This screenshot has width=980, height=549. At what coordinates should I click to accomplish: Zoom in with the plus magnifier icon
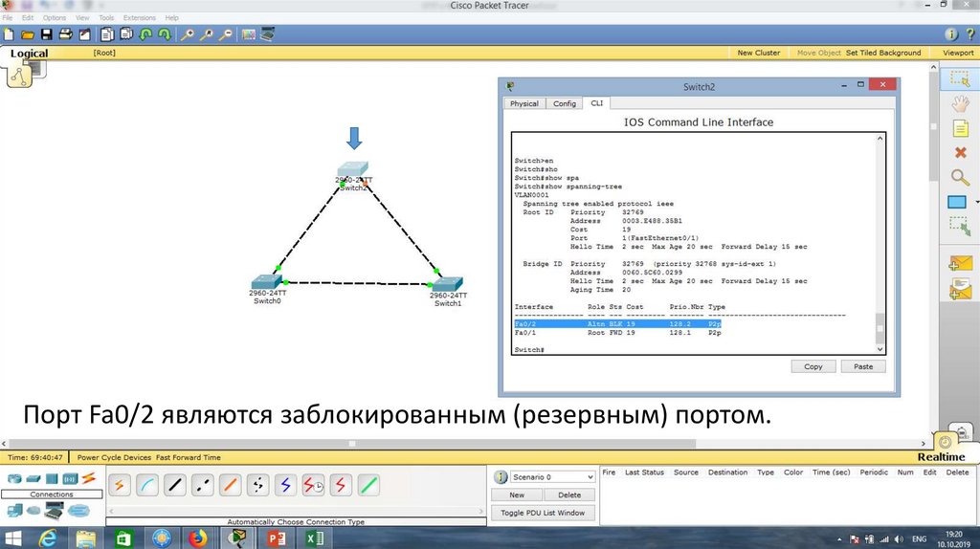click(x=187, y=34)
